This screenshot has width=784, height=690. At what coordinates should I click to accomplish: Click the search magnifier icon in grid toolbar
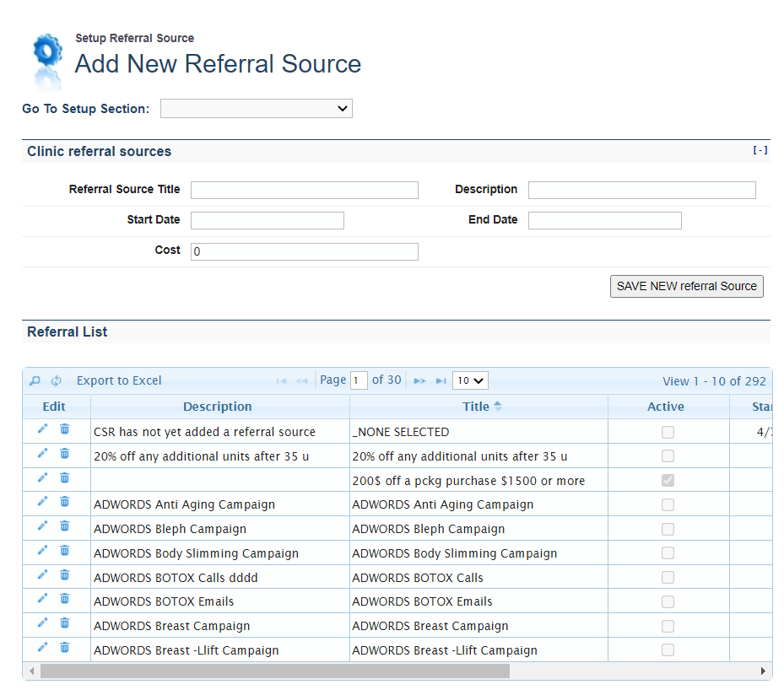click(35, 380)
